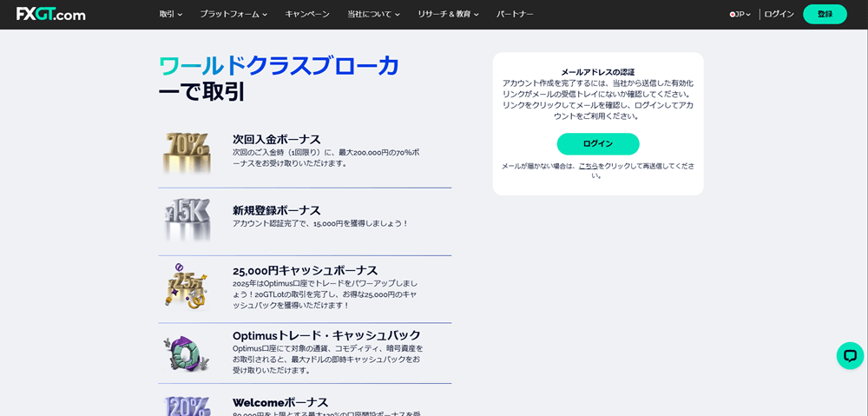Expand the 当社について menu
The image size is (868, 416).
click(x=373, y=15)
